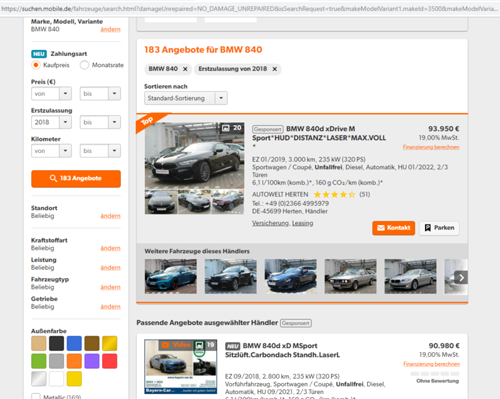Click the 19 photos count on the second listing

tap(210, 345)
